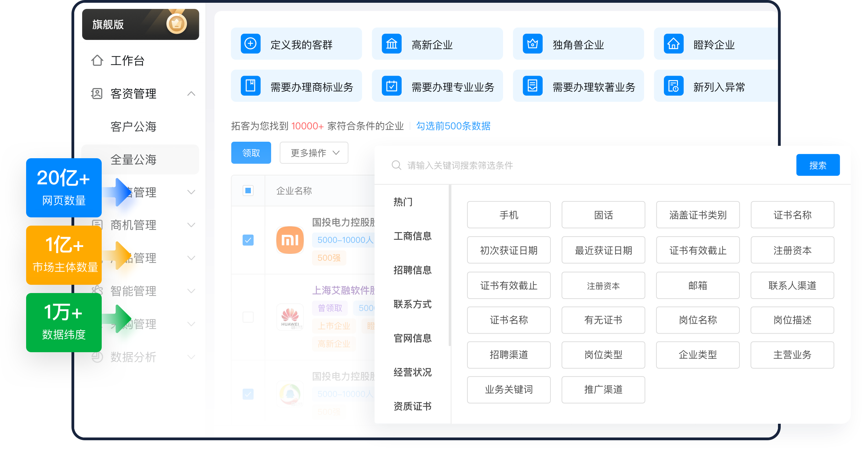The image size is (868, 454).
Task: Click the 瞪羚企业 house icon
Action: click(x=673, y=44)
